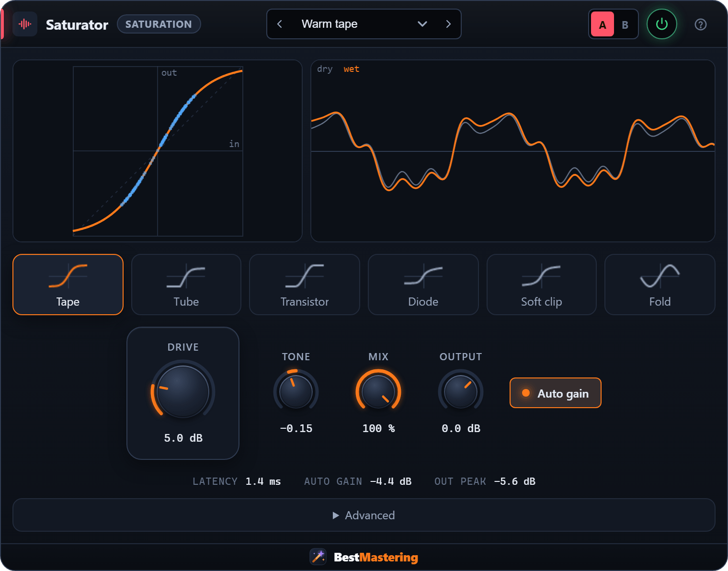Screen dimensions: 728x571
Task: Click the -0.15 tone value
Action: pos(296,428)
